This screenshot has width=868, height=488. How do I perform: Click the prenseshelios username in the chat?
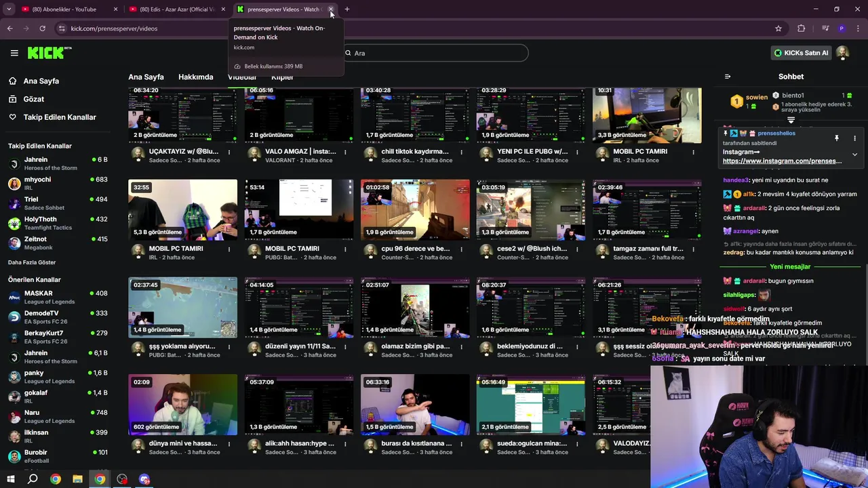point(776,134)
